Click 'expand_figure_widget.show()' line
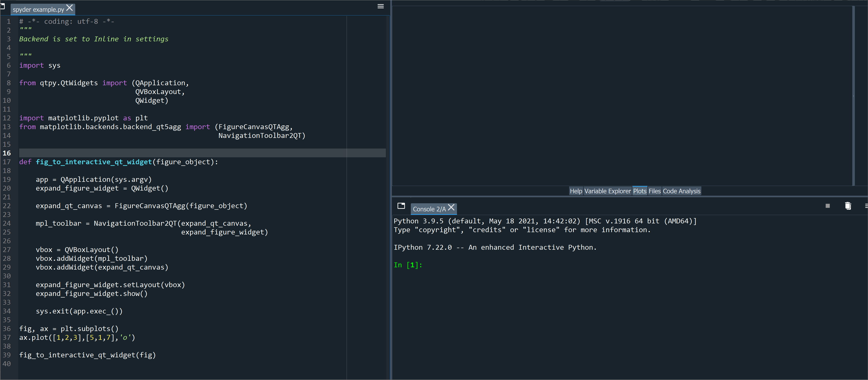868x380 pixels. pos(92,293)
